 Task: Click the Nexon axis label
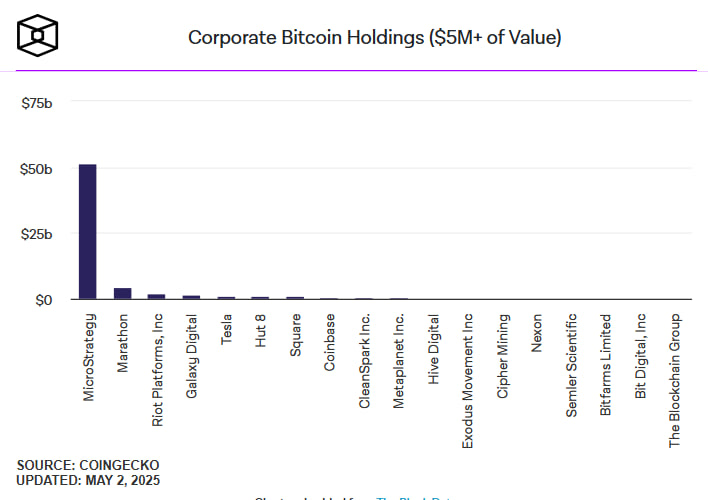[536, 333]
